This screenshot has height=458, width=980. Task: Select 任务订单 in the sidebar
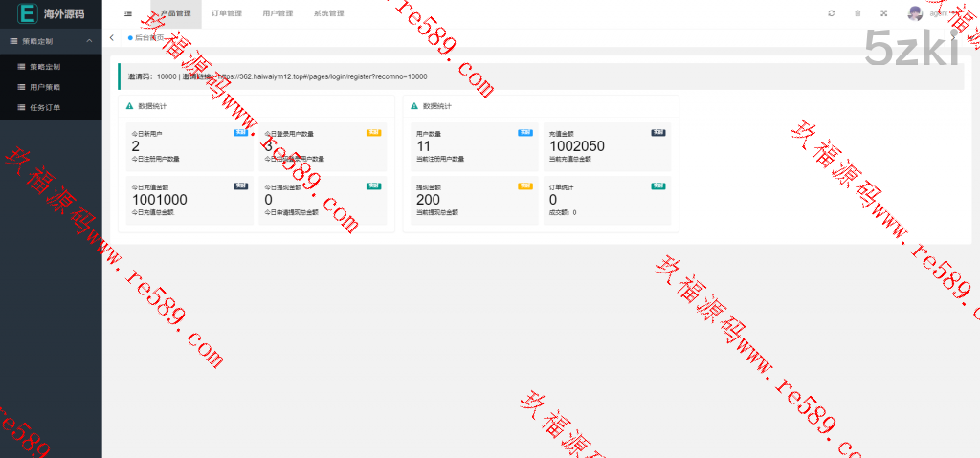(44, 107)
